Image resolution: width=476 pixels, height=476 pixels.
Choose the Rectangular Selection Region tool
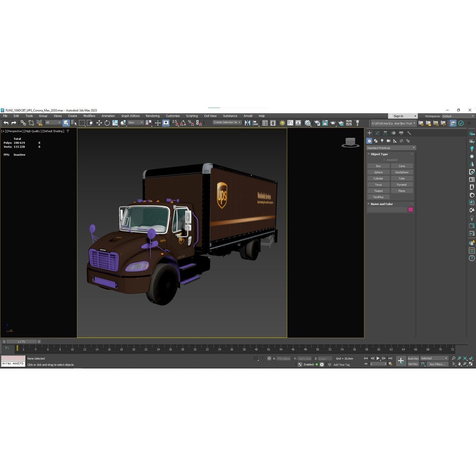[x=82, y=123]
